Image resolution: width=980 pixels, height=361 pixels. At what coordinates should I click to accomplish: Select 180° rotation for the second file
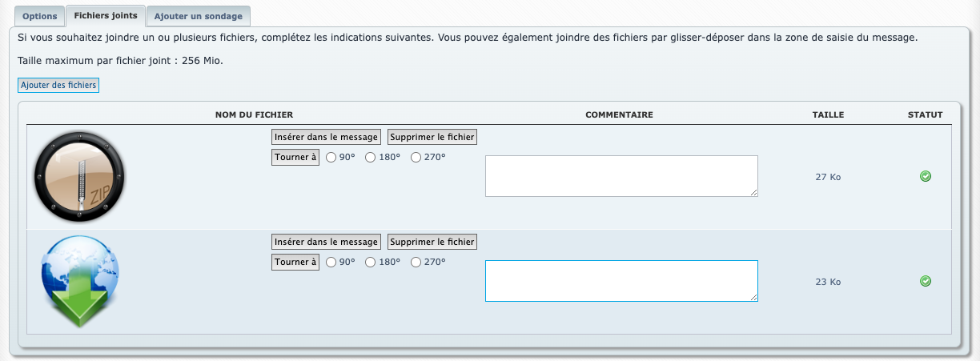(370, 262)
